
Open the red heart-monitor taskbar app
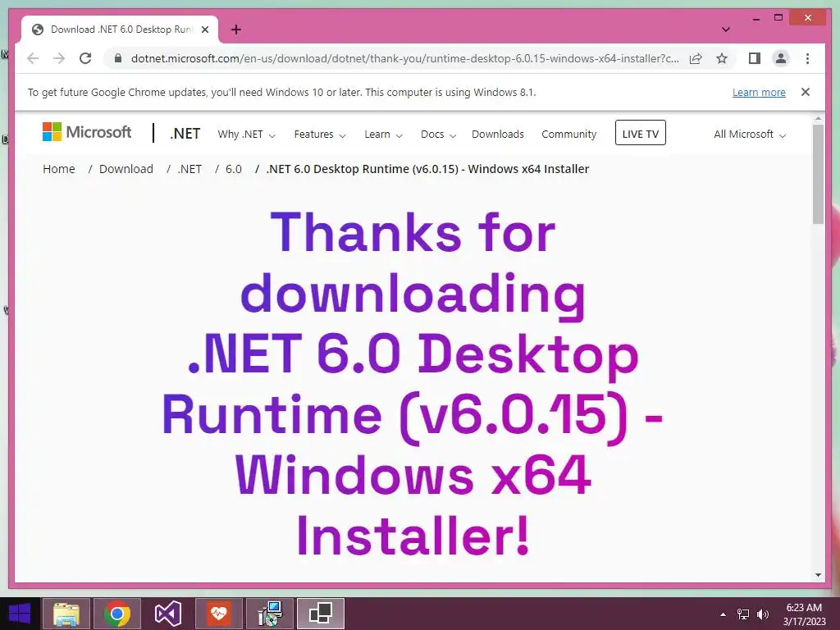point(218,614)
